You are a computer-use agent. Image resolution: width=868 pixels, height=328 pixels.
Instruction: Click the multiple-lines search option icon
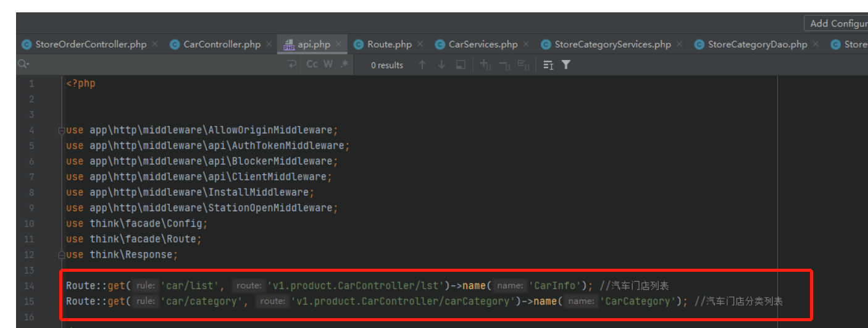pyautogui.click(x=548, y=65)
